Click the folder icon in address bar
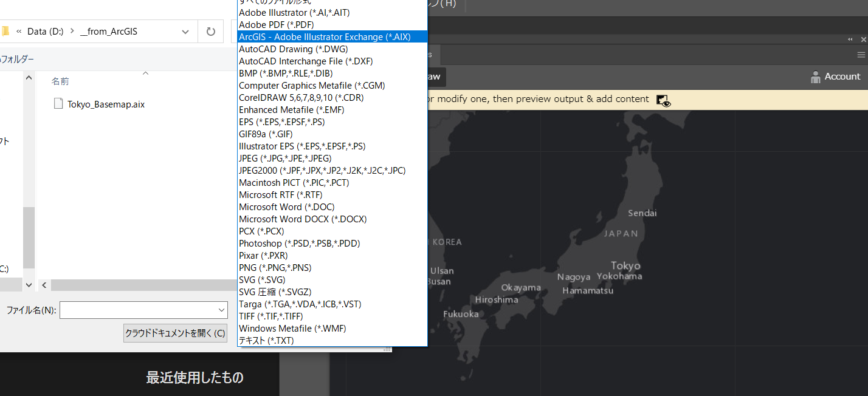Screen dimensions: 868x396 click(5, 32)
